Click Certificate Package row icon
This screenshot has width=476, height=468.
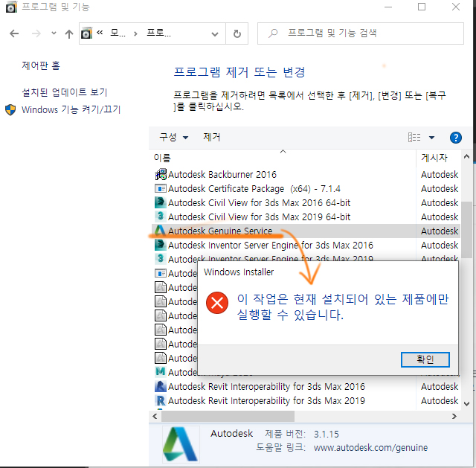pyautogui.click(x=161, y=188)
